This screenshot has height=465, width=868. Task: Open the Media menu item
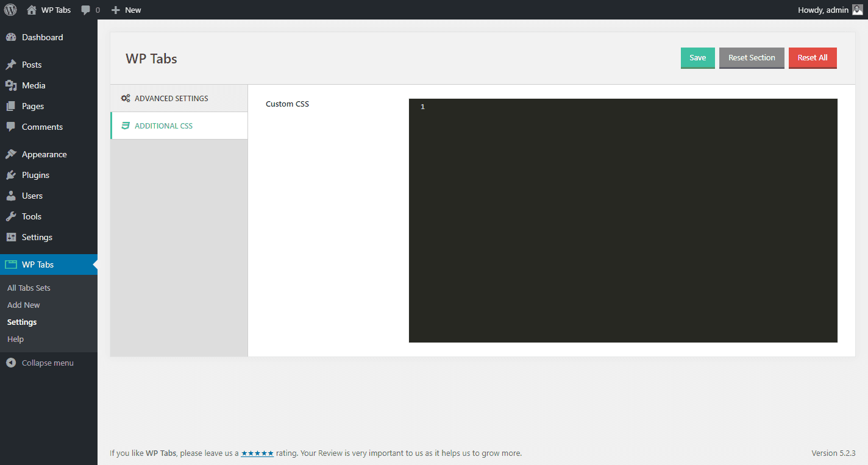click(49, 85)
